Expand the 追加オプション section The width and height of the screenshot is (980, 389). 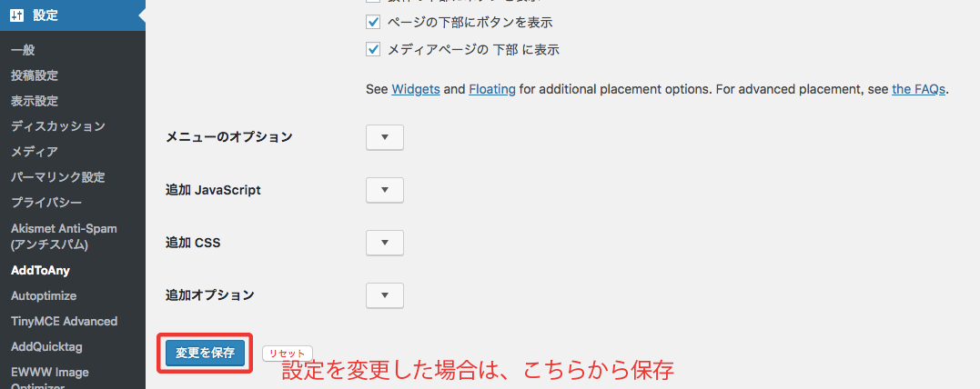point(384,295)
